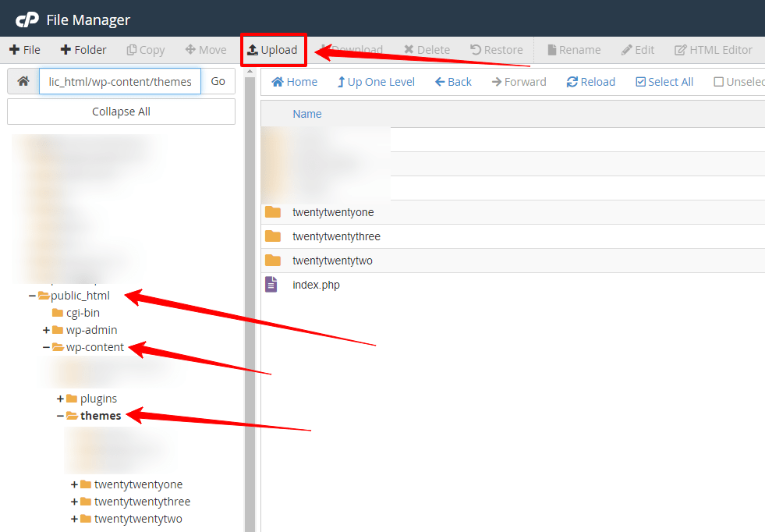Click twentytwentytwo folder icon in file list
The width and height of the screenshot is (765, 532).
click(273, 260)
